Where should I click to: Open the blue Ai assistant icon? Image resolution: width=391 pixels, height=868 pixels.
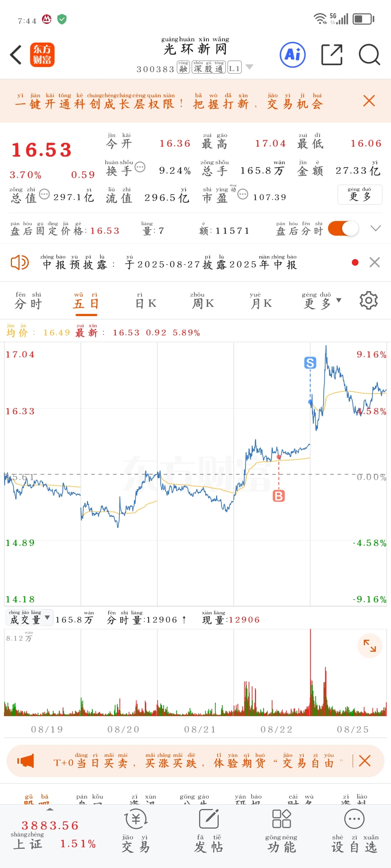[x=293, y=55]
